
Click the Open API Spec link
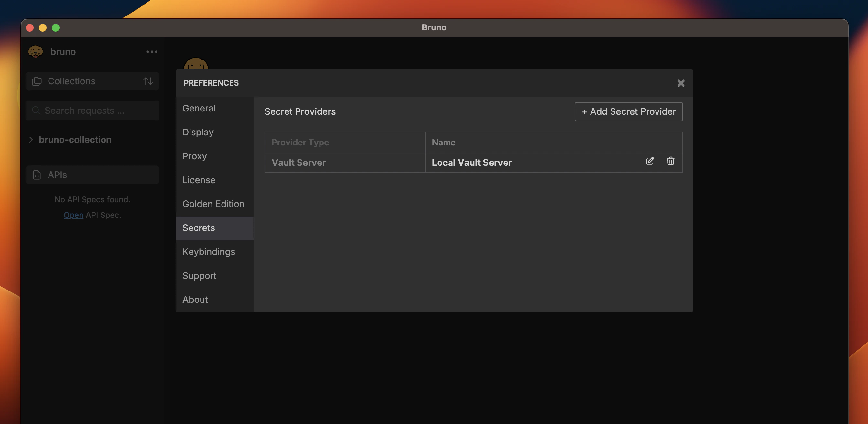pos(73,215)
